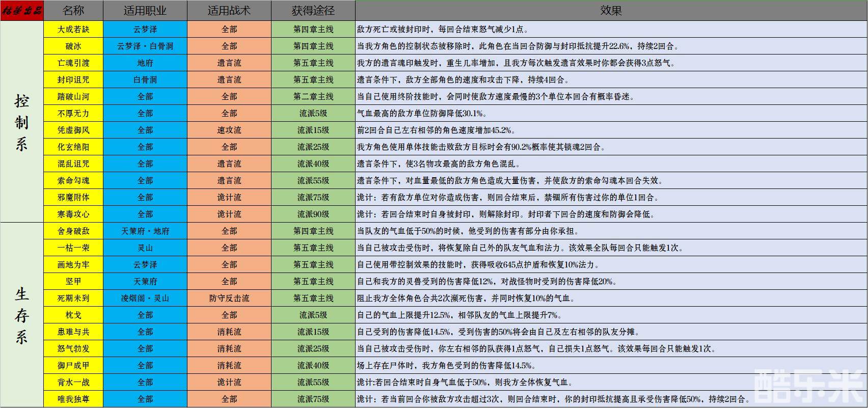The width and height of the screenshot is (868, 408).
Task: Select the 生存系 category cell
Action: coord(22,315)
